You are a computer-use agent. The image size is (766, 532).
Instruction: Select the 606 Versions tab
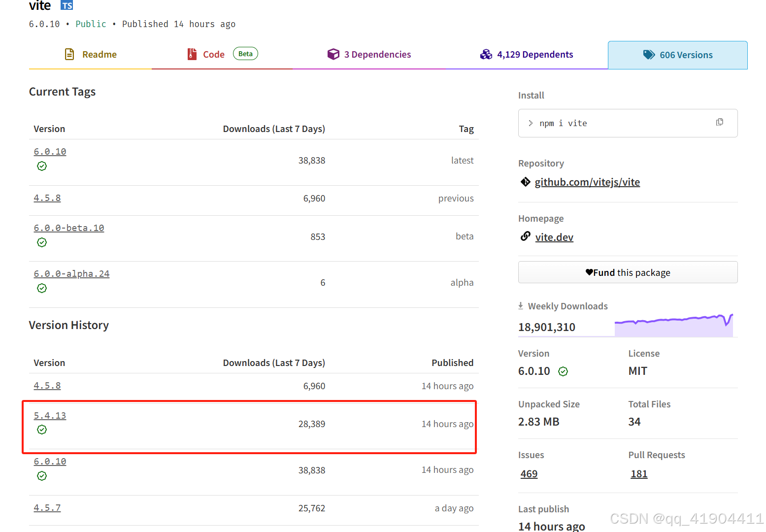678,55
